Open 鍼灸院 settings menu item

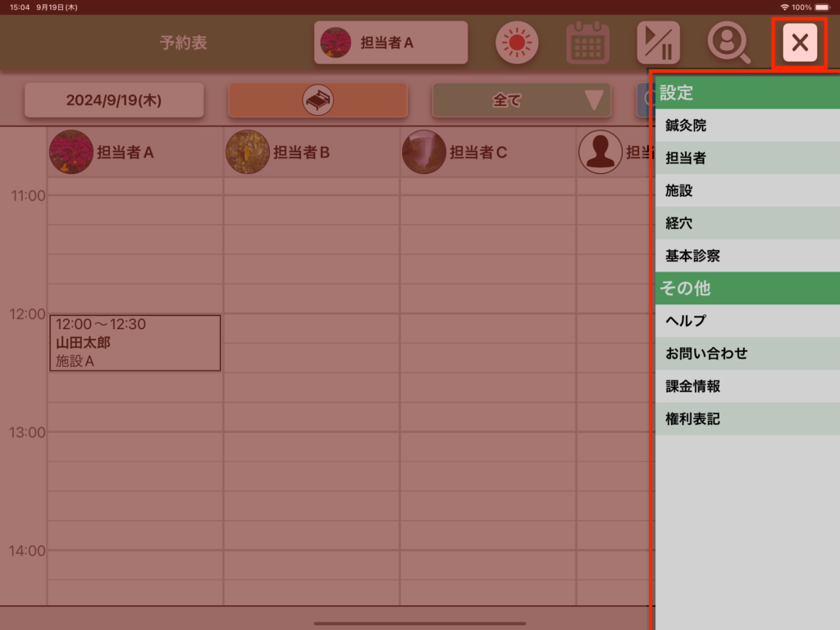point(746,126)
